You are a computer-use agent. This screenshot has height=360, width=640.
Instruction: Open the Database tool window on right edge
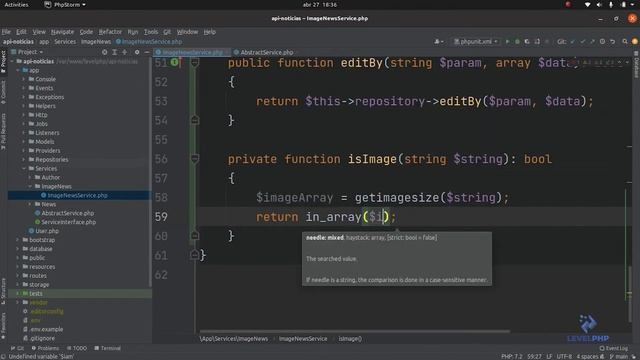coord(636,65)
